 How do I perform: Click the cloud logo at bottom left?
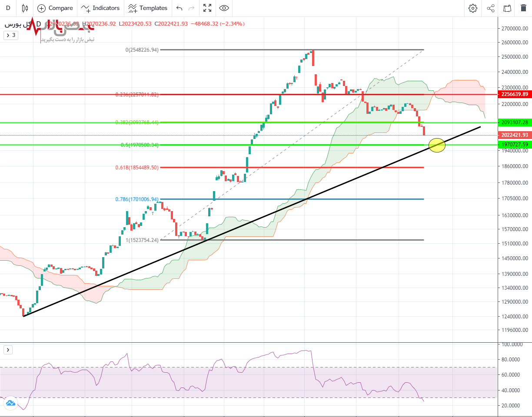(x=10, y=403)
